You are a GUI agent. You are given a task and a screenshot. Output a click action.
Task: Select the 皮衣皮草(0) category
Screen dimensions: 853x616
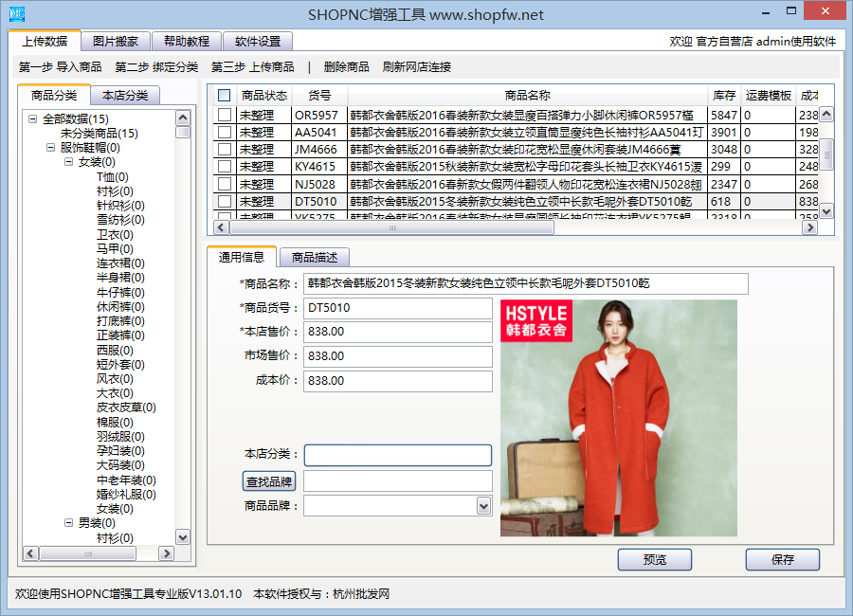tap(126, 408)
